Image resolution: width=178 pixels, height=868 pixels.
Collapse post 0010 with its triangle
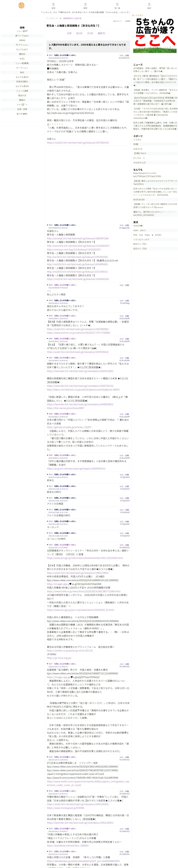pos(47,475)
